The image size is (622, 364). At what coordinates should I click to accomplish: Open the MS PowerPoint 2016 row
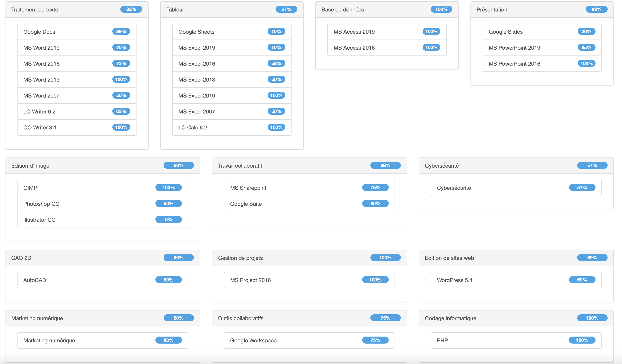pos(542,64)
